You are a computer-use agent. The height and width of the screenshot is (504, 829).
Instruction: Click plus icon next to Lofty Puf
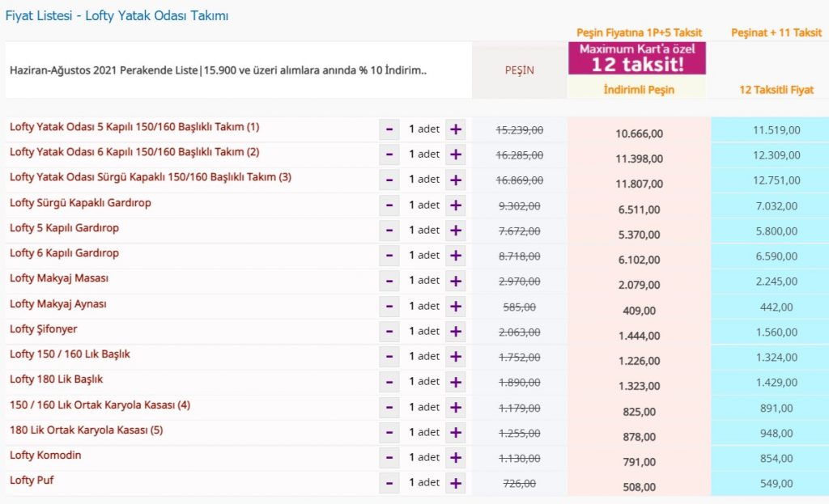coord(455,483)
